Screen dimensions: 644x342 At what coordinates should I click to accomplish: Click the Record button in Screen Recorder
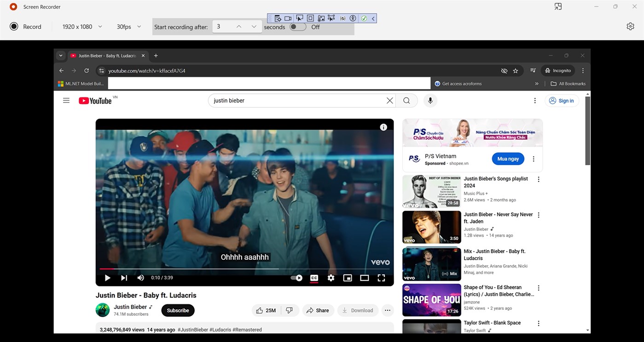(25, 27)
